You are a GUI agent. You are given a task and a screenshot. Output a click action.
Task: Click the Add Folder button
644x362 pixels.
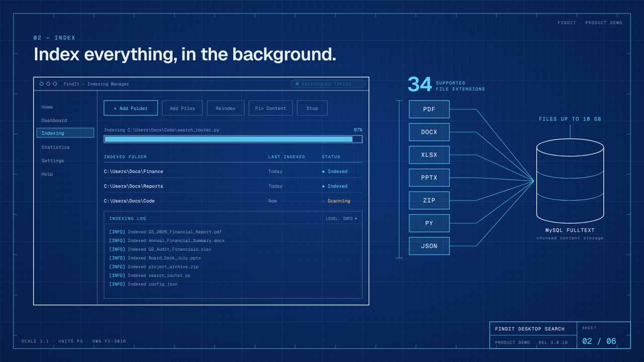coord(131,108)
